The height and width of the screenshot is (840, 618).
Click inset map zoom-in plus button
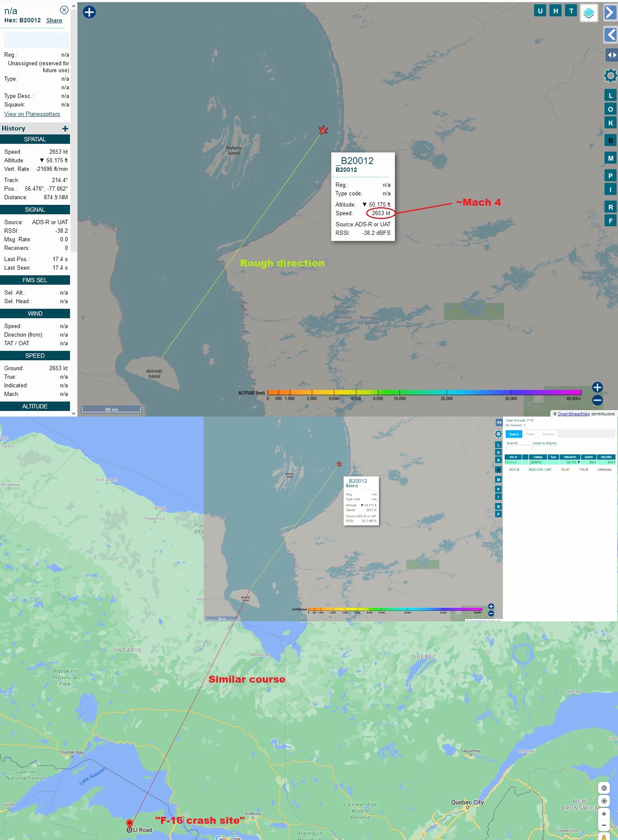click(491, 606)
